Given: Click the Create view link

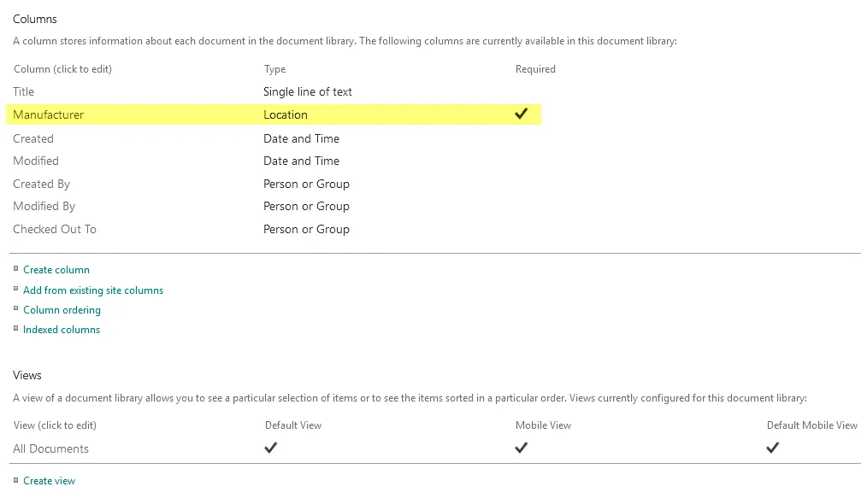Looking at the screenshot, I should (x=50, y=481).
